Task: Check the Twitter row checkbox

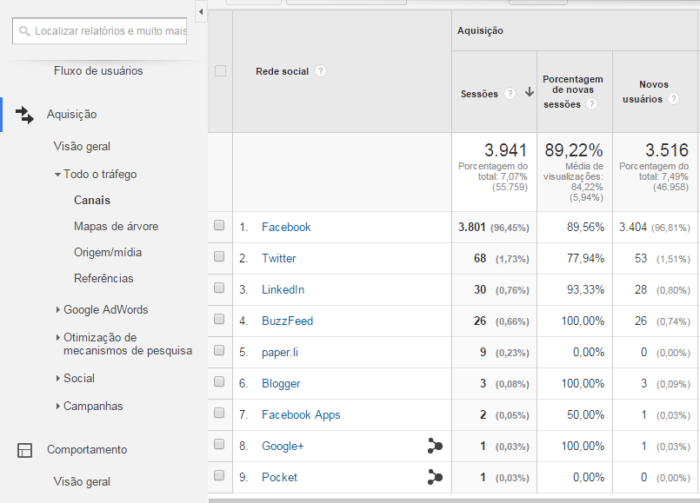Action: [x=219, y=257]
